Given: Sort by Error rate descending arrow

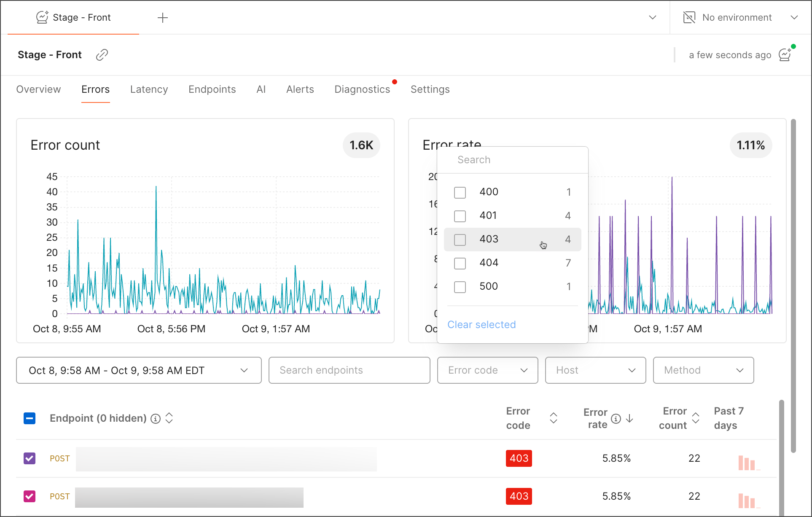Looking at the screenshot, I should (629, 418).
